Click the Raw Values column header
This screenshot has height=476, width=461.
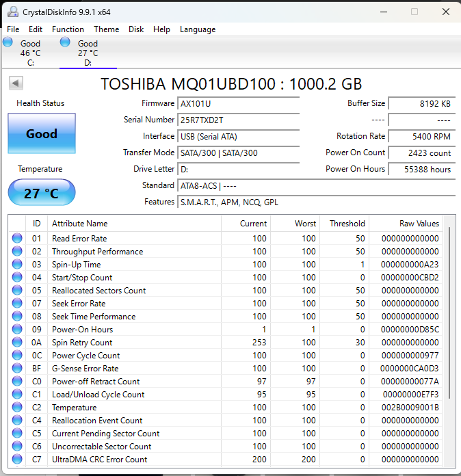click(406, 224)
